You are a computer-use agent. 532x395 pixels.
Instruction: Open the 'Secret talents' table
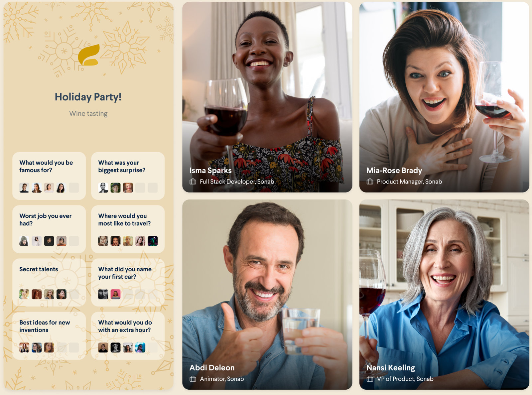(x=49, y=282)
